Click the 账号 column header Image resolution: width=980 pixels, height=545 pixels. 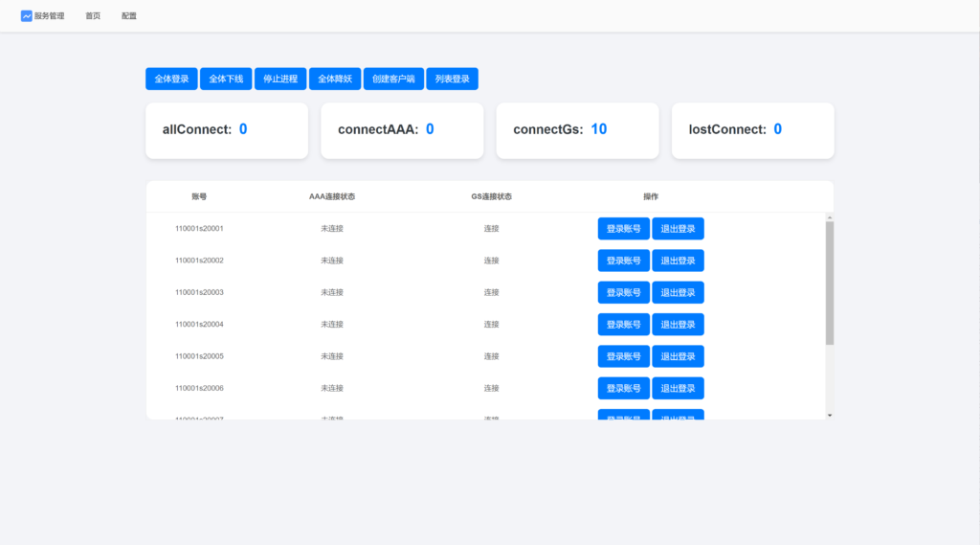pos(199,196)
